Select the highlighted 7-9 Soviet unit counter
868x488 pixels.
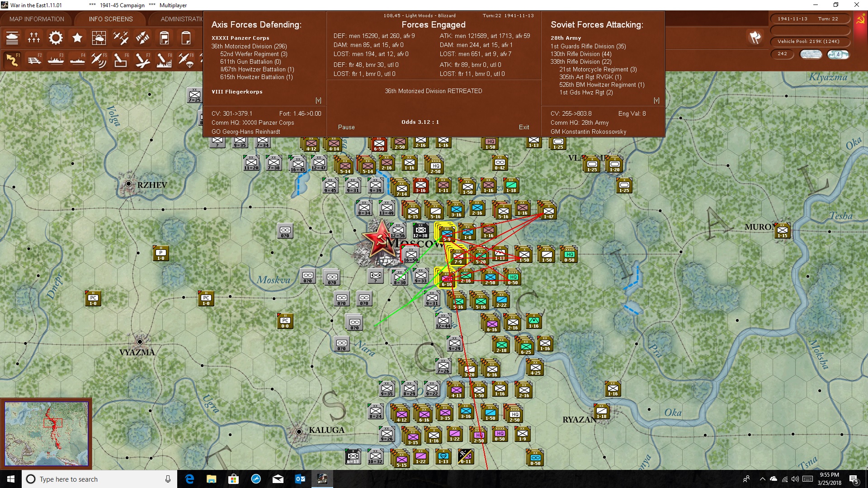coord(458,256)
